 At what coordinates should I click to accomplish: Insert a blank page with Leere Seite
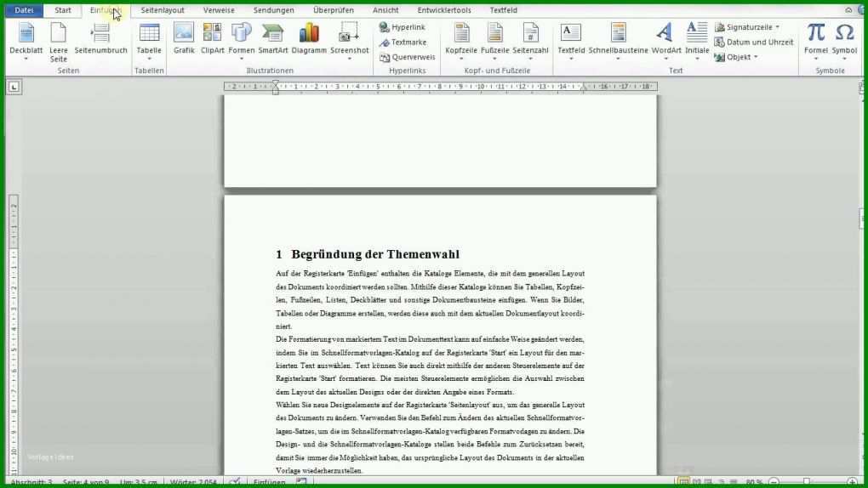click(x=58, y=42)
